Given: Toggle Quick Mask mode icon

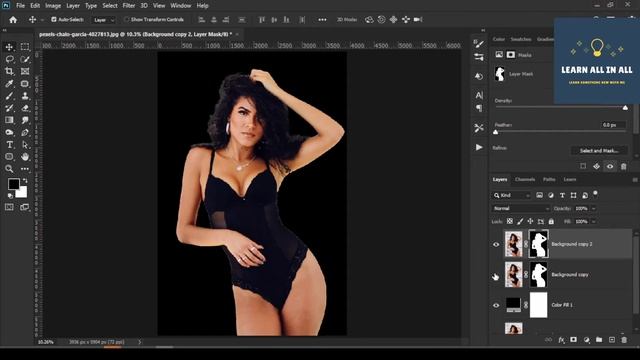Looking at the screenshot, I should [x=9, y=207].
